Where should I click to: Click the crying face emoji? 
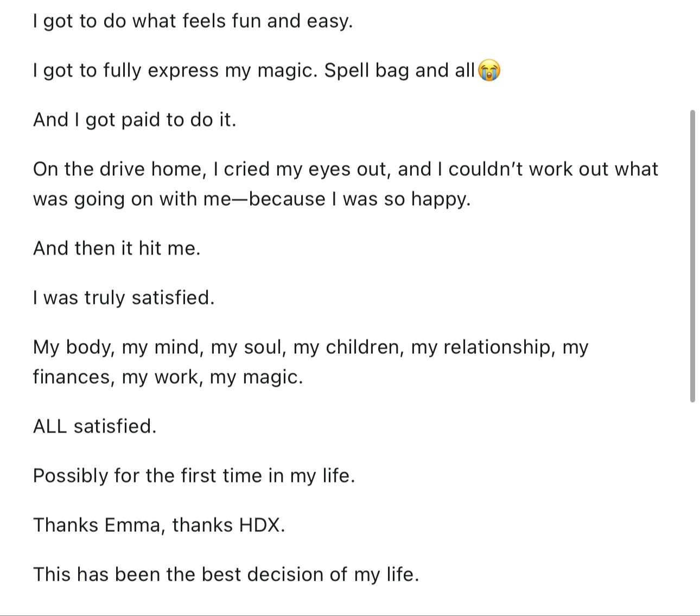pyautogui.click(x=488, y=71)
